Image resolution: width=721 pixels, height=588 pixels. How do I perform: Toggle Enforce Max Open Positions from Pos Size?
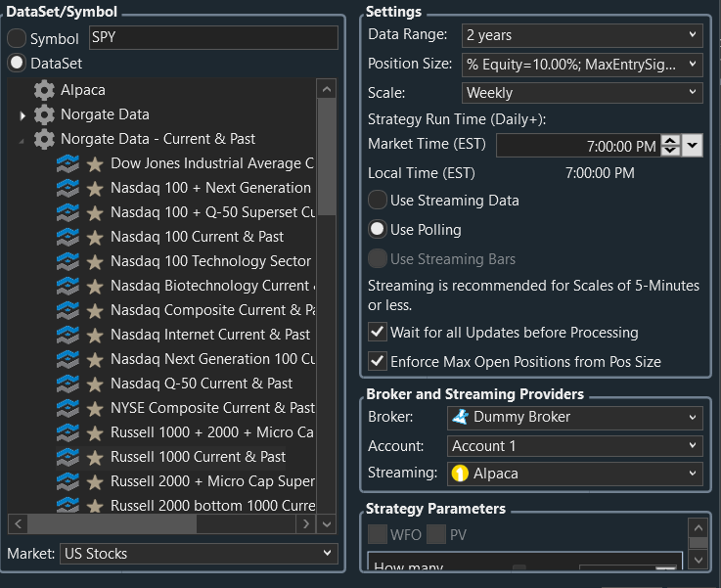pyautogui.click(x=377, y=361)
